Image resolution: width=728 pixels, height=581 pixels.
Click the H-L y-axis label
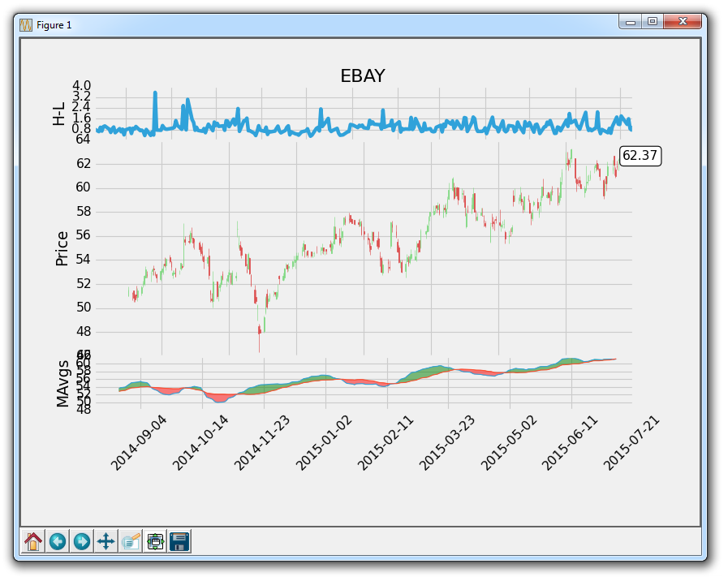coord(58,114)
